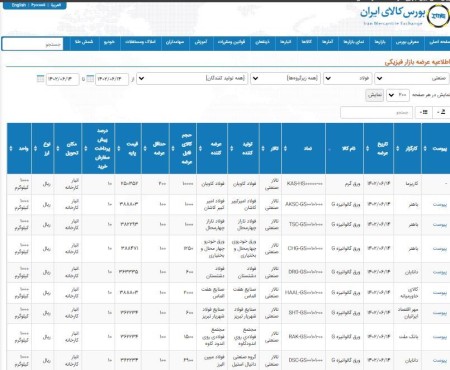Open the صنعتی main group dropdown
The width and height of the screenshot is (450, 370).
pyautogui.click(x=412, y=79)
